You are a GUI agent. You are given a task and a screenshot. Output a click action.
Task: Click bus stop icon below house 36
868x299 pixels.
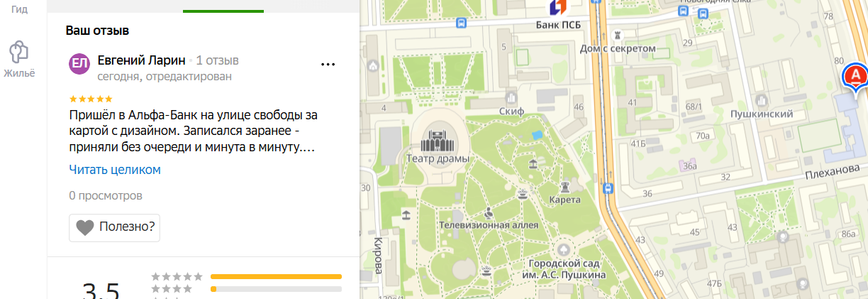(608, 188)
